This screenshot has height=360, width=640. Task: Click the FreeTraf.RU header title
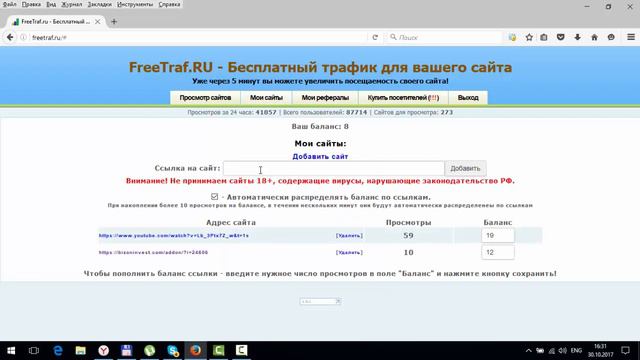(320, 67)
